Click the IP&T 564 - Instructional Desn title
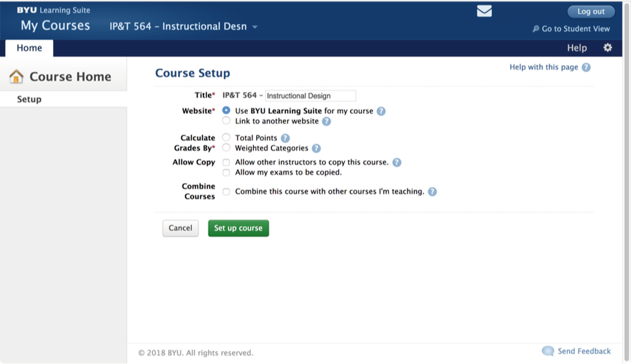The width and height of the screenshot is (631, 364). [178, 26]
